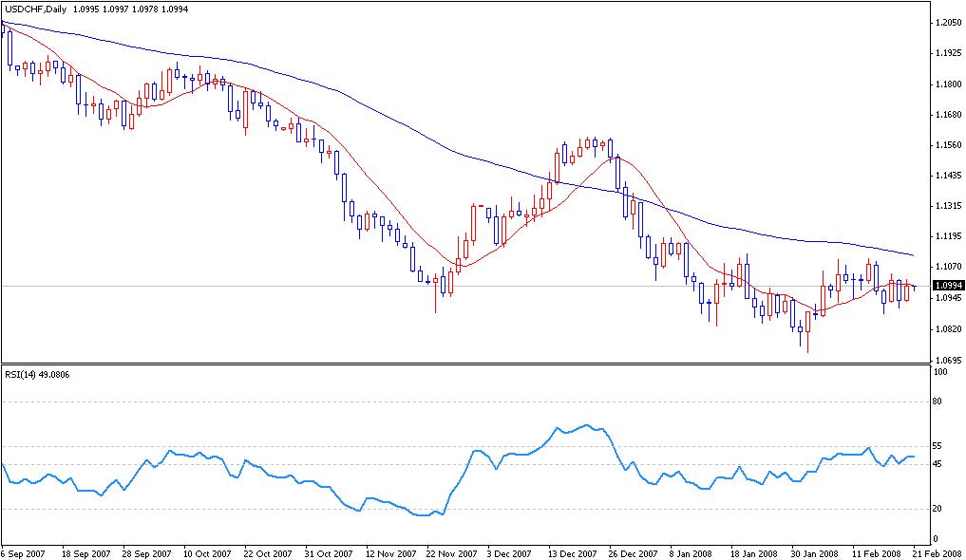Click the 6 Sep 2007 date label
Screen dimensions: 966x560
click(22, 553)
